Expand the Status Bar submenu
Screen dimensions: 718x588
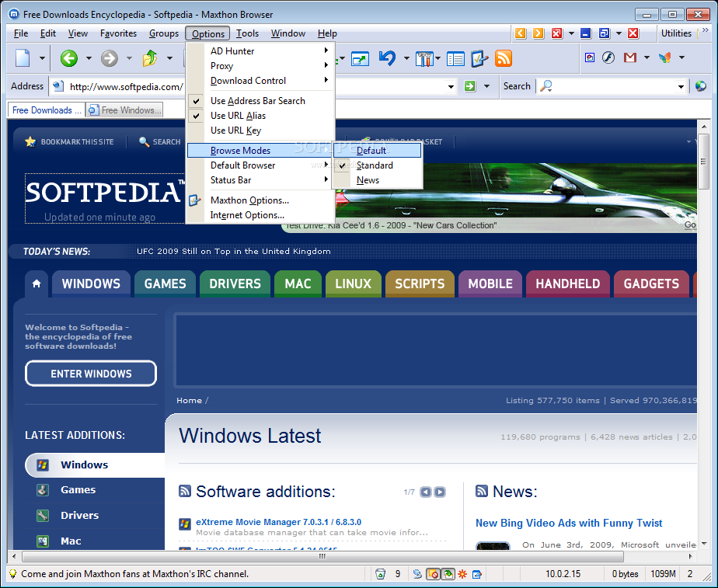click(261, 180)
